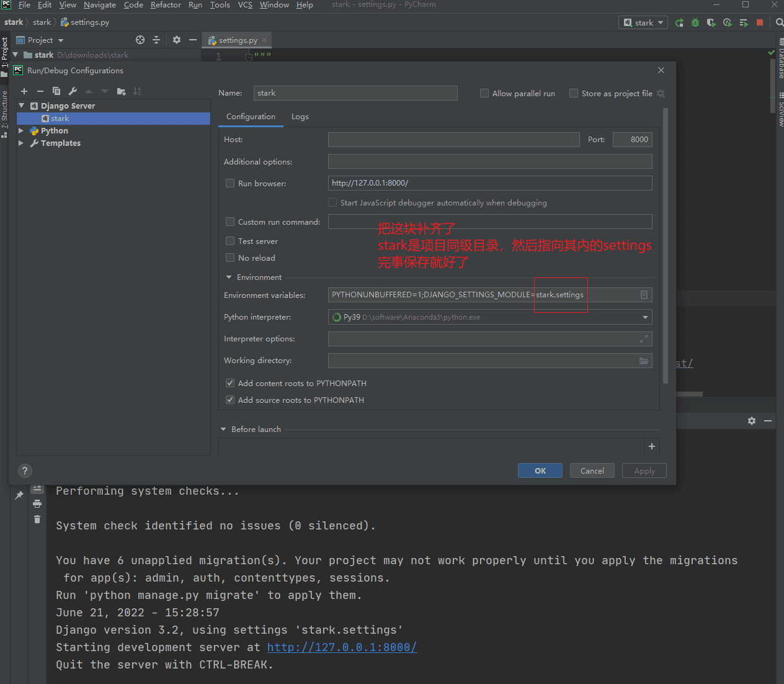
Task: Open the stark run configuration selector
Action: coord(643,22)
